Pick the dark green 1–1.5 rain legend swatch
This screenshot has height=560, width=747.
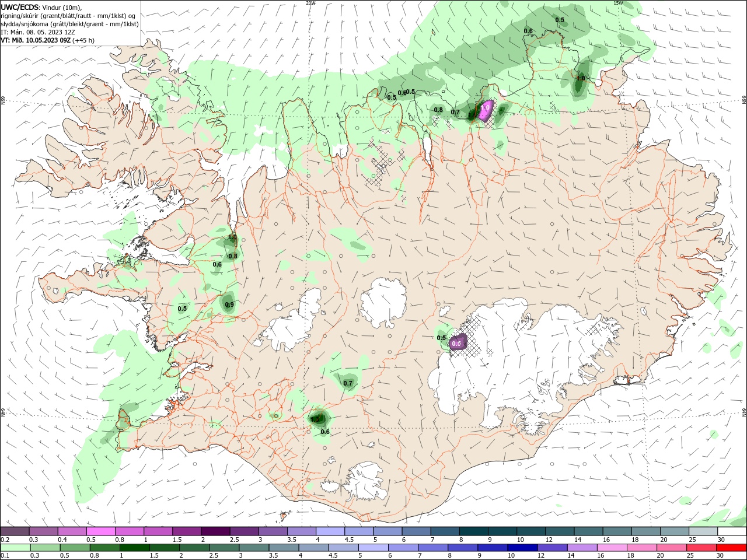[134, 548]
